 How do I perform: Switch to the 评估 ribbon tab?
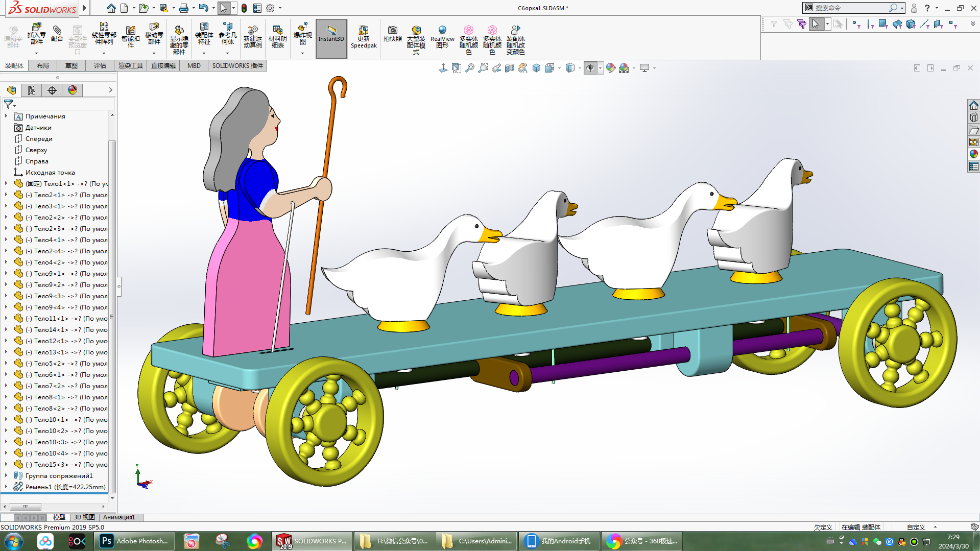pyautogui.click(x=100, y=65)
